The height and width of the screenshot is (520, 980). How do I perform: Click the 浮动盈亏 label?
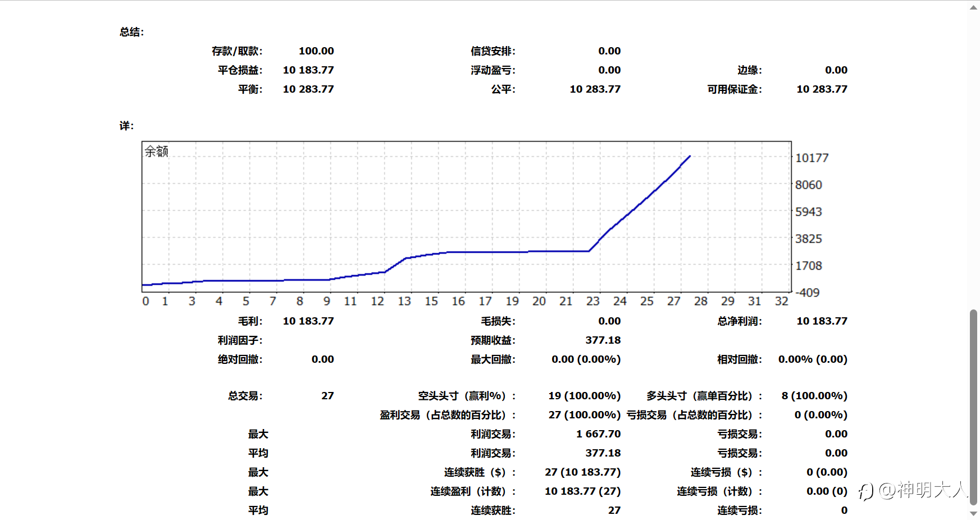(x=493, y=70)
